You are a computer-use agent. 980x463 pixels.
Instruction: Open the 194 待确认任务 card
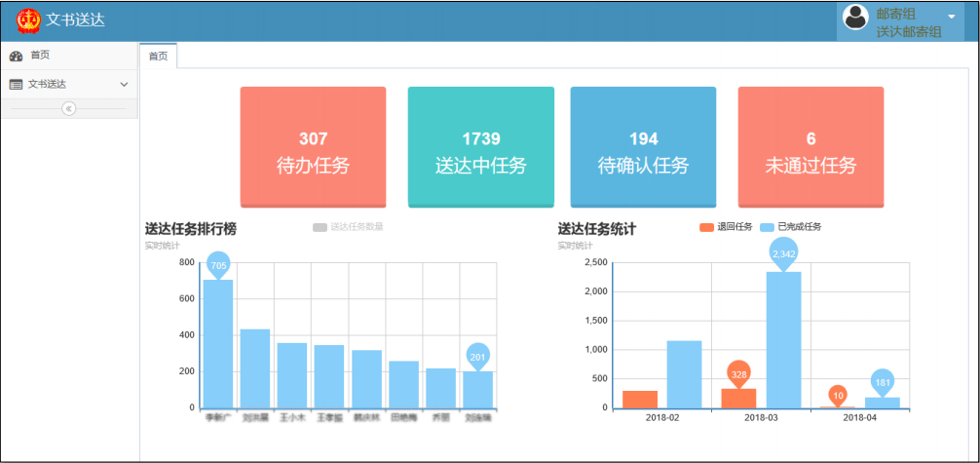pyautogui.click(x=643, y=147)
